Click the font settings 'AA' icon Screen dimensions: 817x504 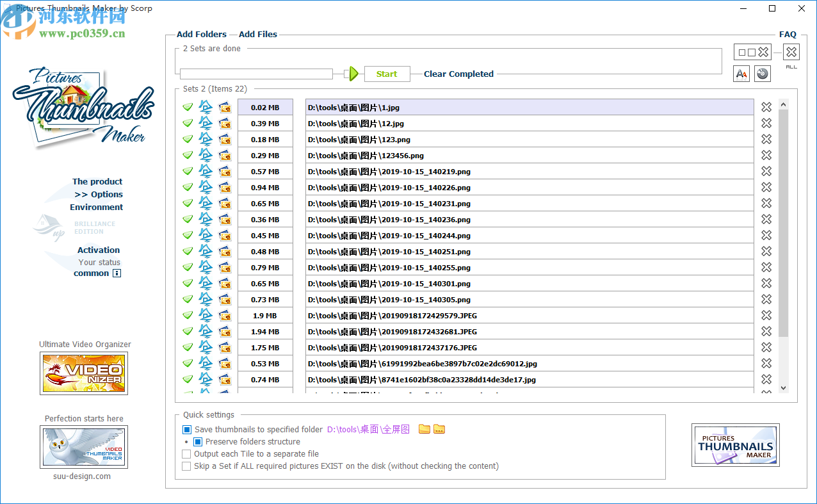point(741,74)
